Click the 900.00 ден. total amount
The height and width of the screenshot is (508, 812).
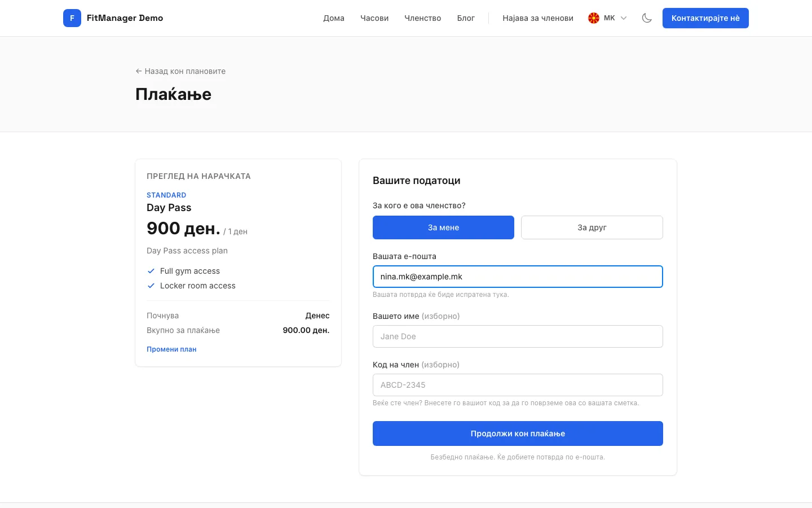pyautogui.click(x=306, y=330)
